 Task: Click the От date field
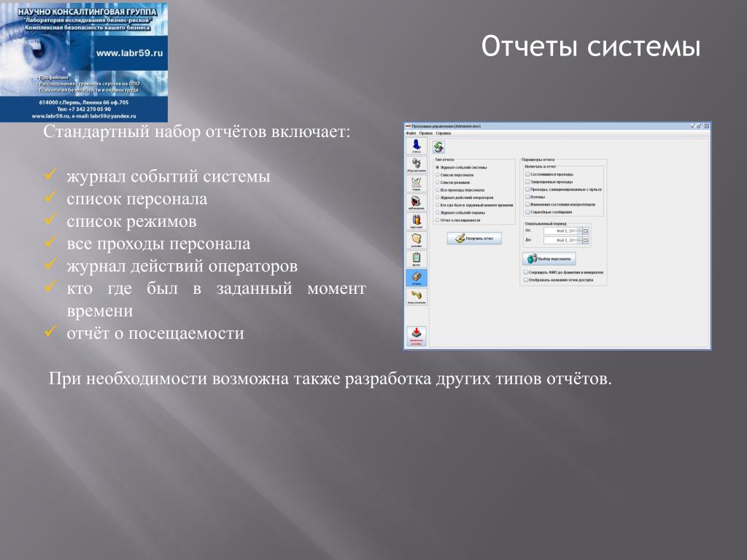tap(560, 231)
